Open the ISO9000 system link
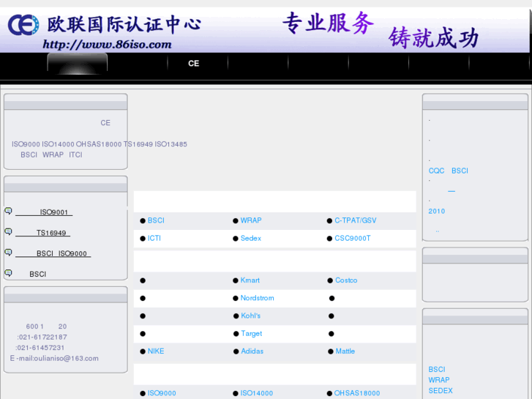Viewport: 532px width, 399px height. coord(162,393)
